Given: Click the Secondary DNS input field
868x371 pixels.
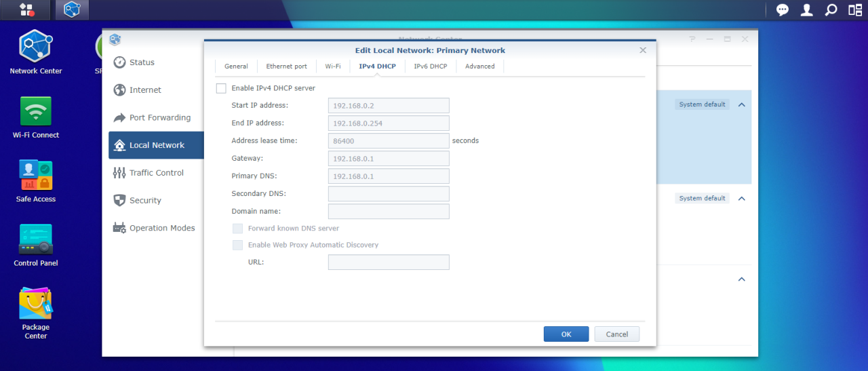Looking at the screenshot, I should tap(389, 194).
